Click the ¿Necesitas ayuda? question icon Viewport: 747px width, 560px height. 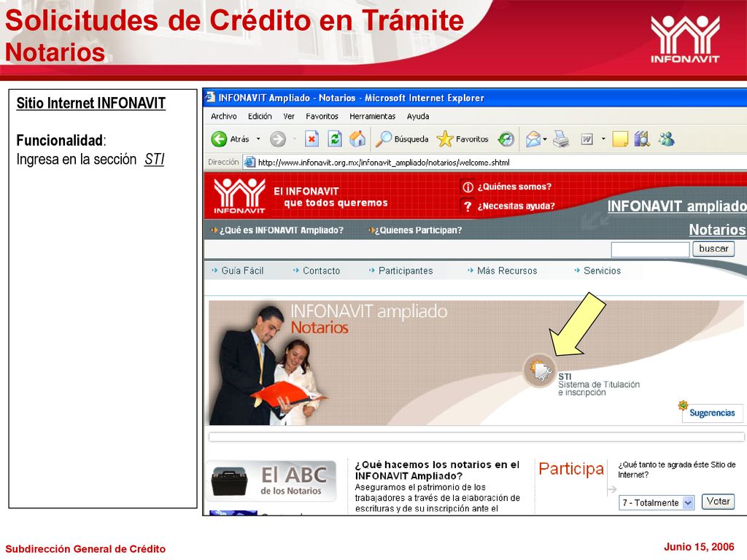(x=468, y=206)
